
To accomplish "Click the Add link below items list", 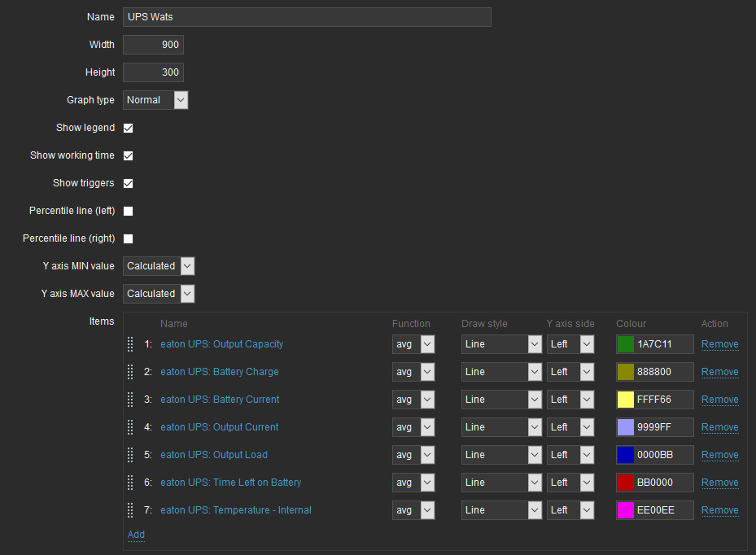I will [136, 535].
